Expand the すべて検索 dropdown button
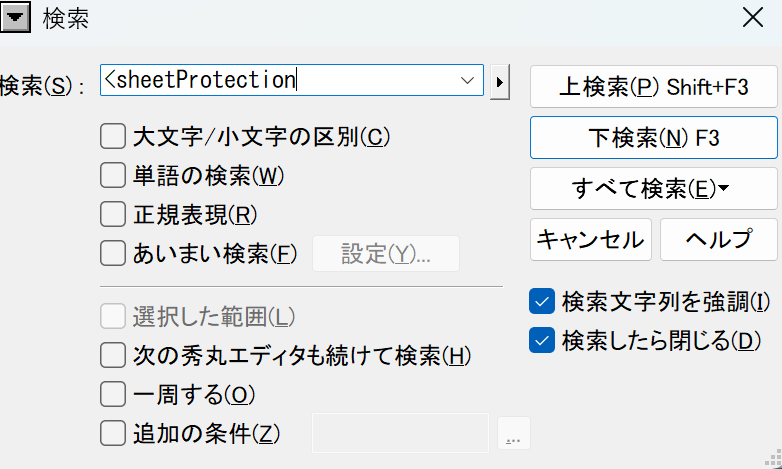The height and width of the screenshot is (469, 782). pyautogui.click(x=653, y=188)
